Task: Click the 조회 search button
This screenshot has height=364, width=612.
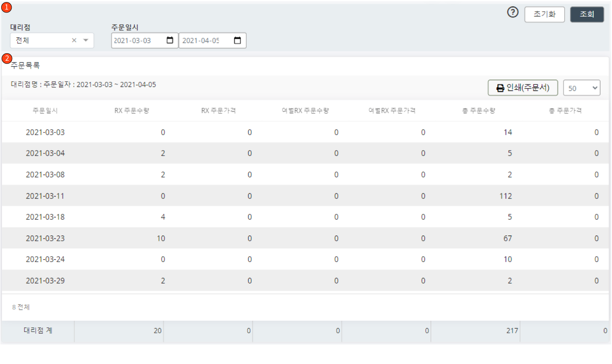Action: 587,14
